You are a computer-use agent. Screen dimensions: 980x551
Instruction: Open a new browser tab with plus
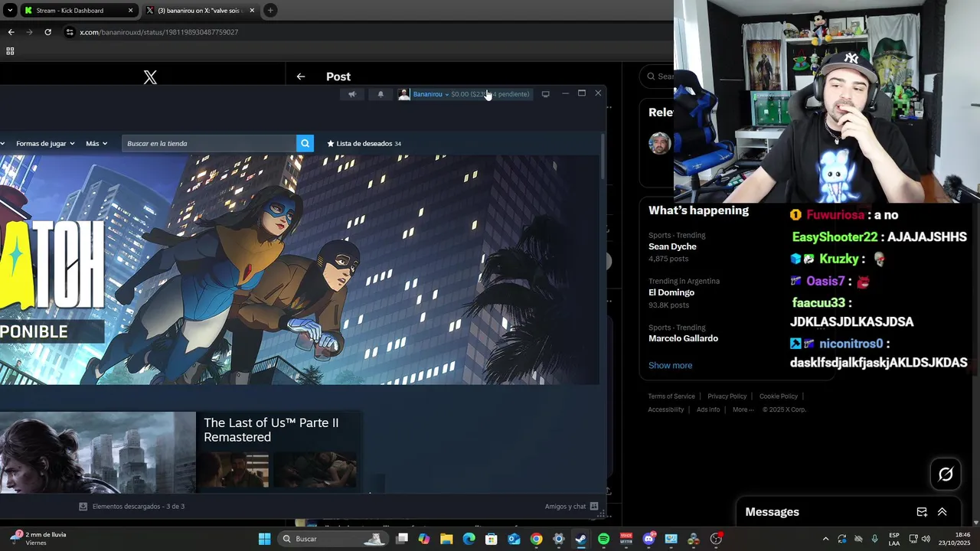tap(270, 11)
